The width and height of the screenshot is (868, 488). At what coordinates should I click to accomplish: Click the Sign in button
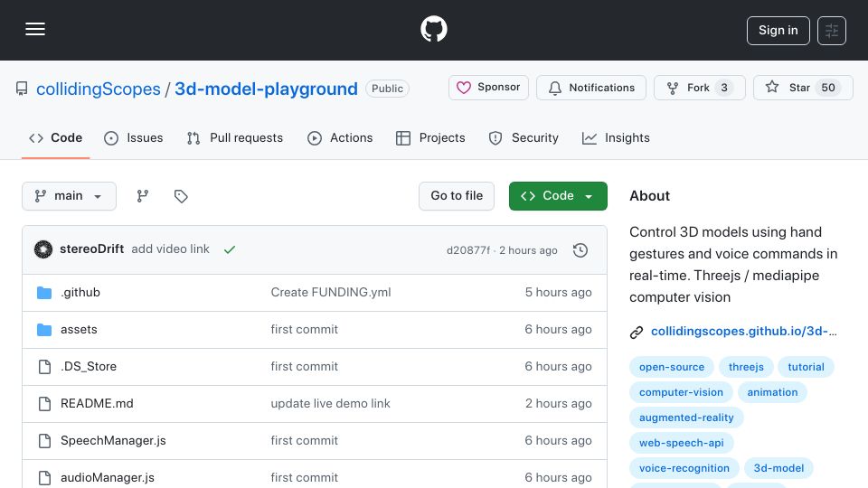[x=778, y=31]
